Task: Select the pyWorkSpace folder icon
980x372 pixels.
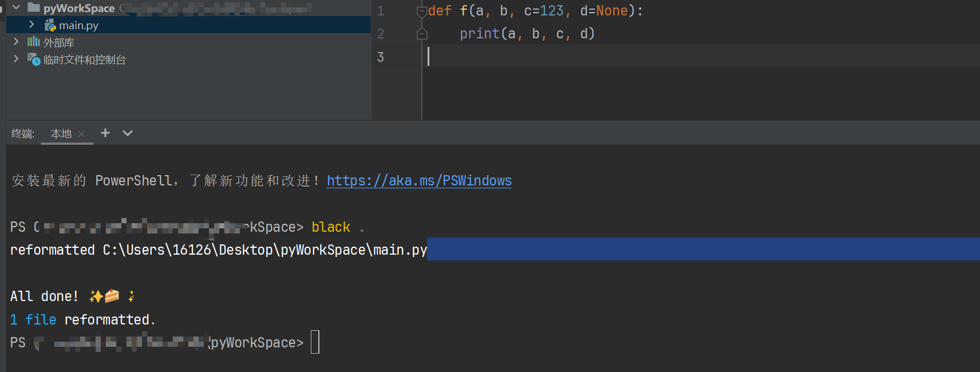Action: (34, 7)
